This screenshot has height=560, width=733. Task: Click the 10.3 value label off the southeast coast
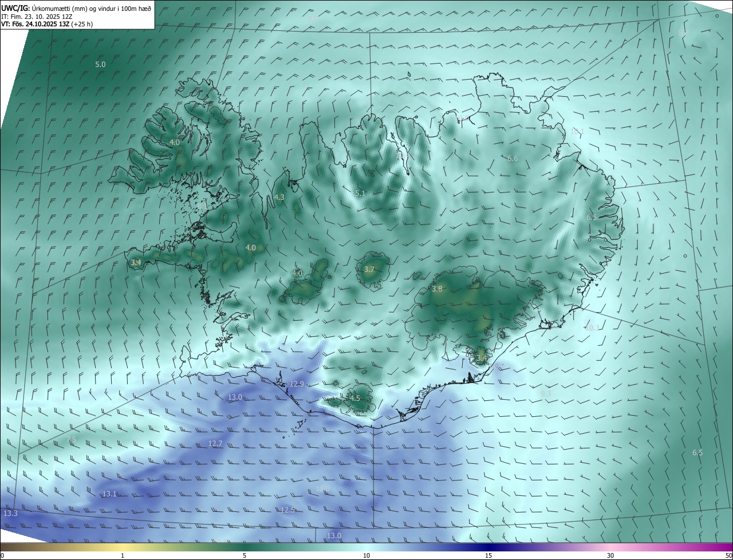click(592, 328)
